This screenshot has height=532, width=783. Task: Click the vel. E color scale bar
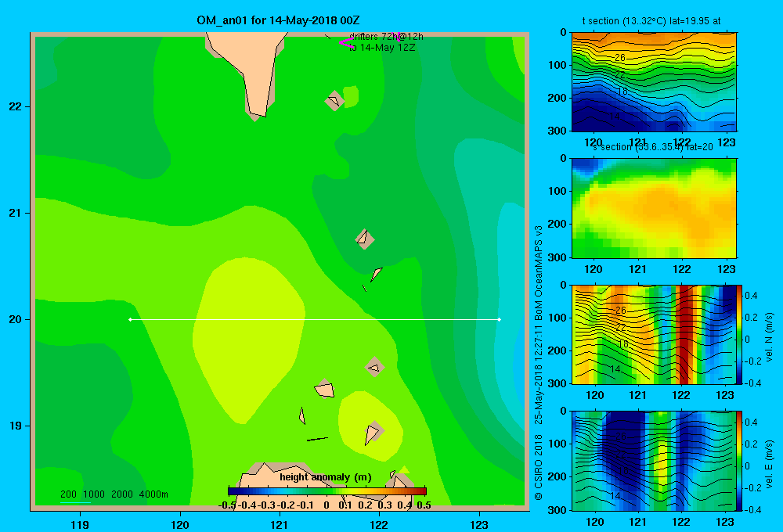(x=739, y=462)
